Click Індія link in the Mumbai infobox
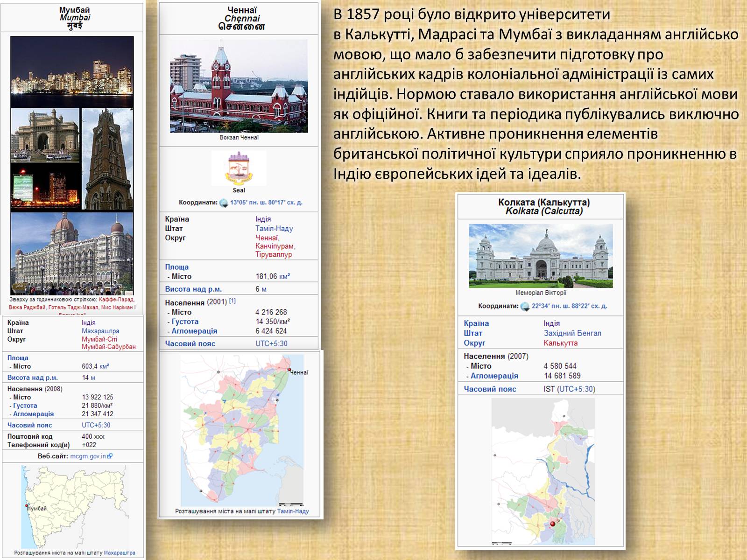This screenshot has width=747, height=560. (x=89, y=322)
